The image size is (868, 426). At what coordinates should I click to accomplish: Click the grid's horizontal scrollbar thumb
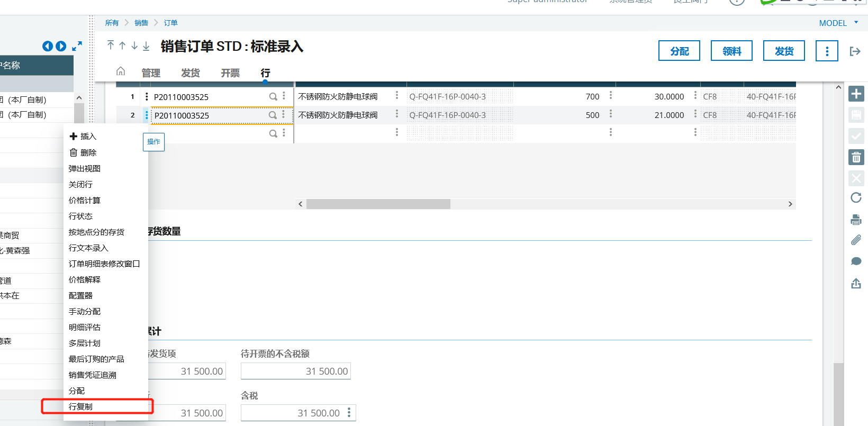[378, 204]
